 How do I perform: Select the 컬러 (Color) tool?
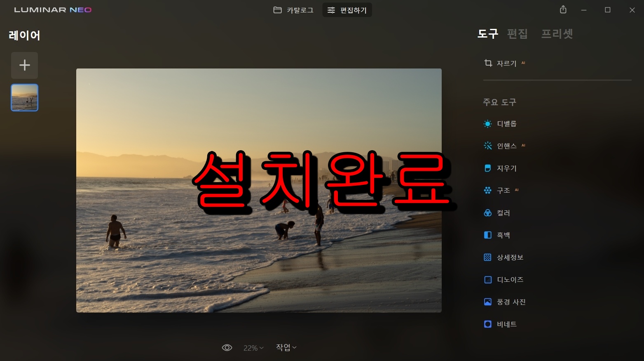[x=503, y=212]
